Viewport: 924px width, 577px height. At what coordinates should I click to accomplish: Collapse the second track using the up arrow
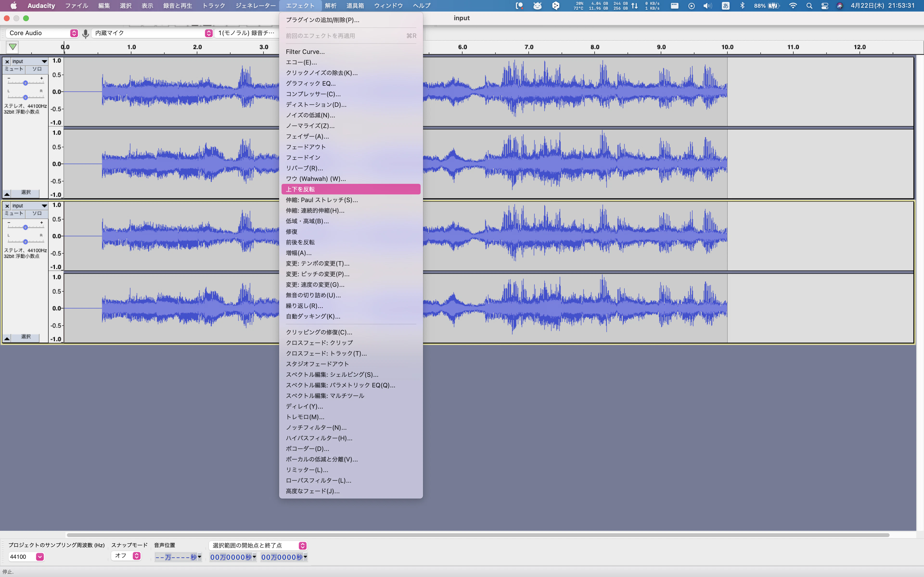click(7, 338)
